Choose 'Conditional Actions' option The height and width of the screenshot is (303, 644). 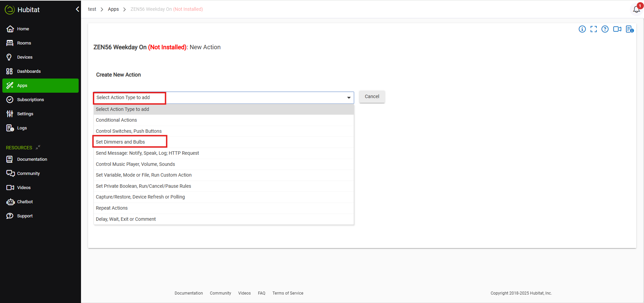(x=224, y=120)
